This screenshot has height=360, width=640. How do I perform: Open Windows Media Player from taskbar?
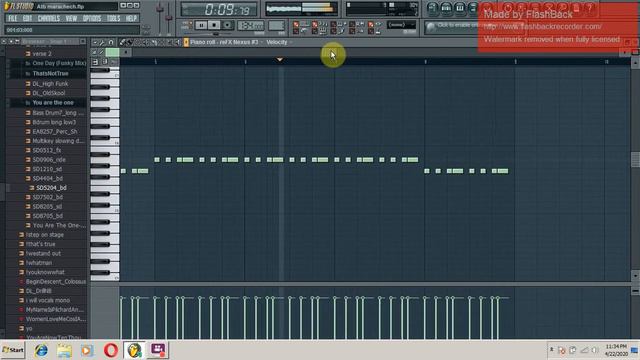[x=87, y=350]
